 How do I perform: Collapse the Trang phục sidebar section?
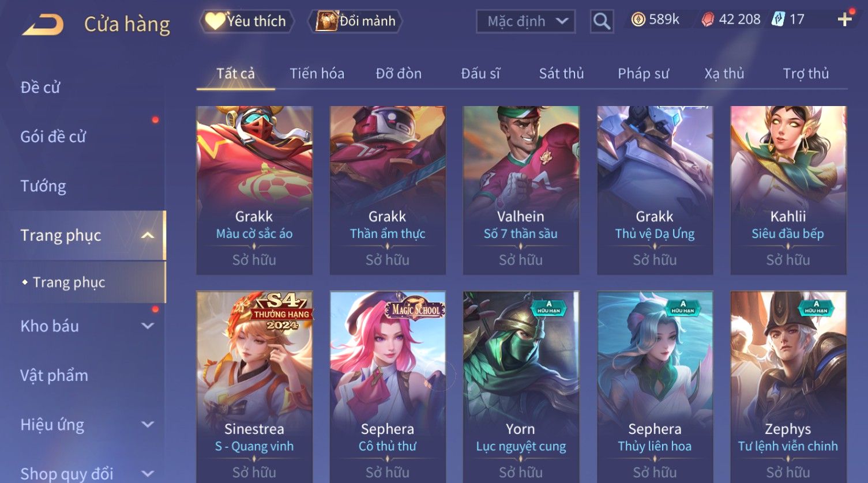click(148, 235)
